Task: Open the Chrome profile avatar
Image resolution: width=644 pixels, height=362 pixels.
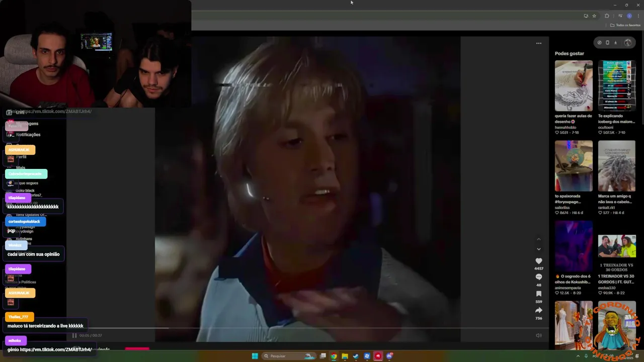Action: tap(629, 16)
